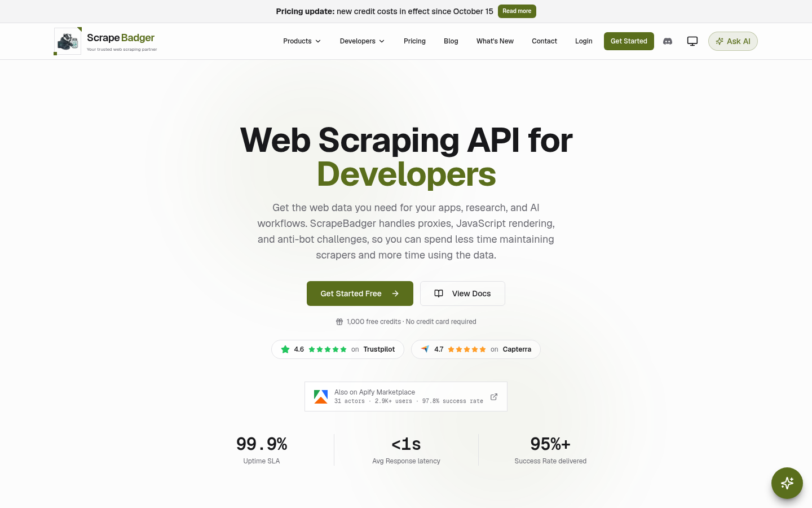The height and width of the screenshot is (508, 812).
Task: Open the Pricing nav item
Action: tap(414, 41)
